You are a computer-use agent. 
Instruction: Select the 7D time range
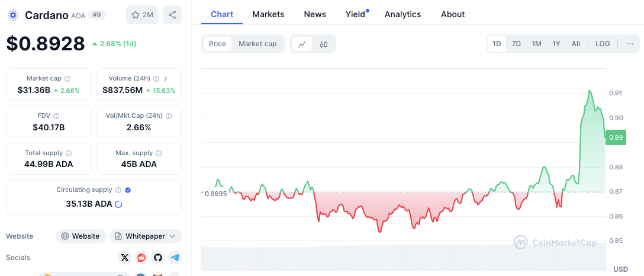click(516, 44)
